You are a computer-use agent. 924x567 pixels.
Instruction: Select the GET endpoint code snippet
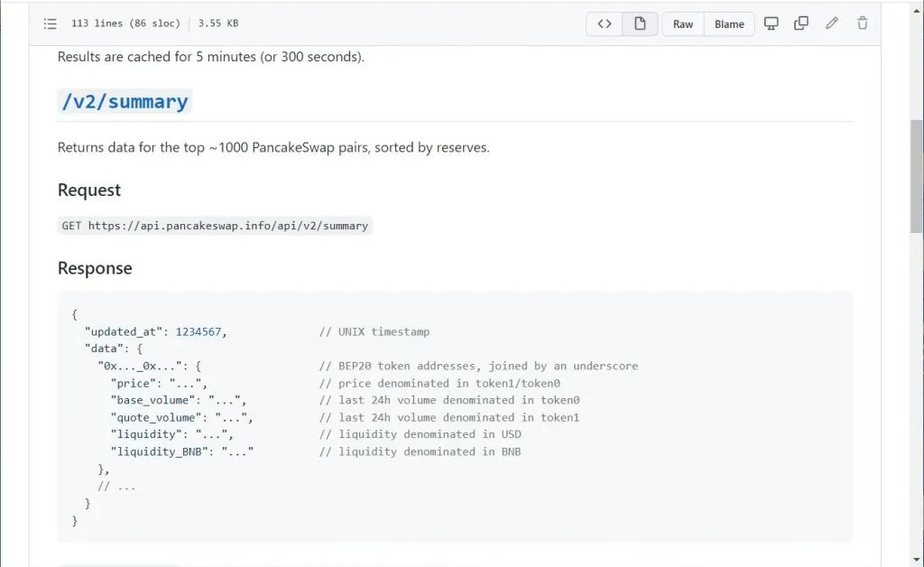[214, 225]
